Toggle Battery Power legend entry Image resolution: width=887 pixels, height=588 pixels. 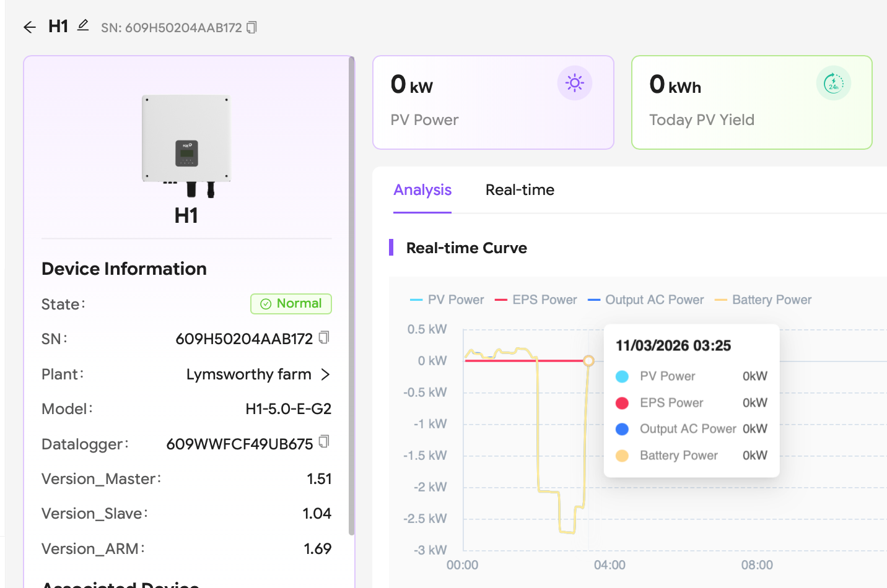(763, 300)
